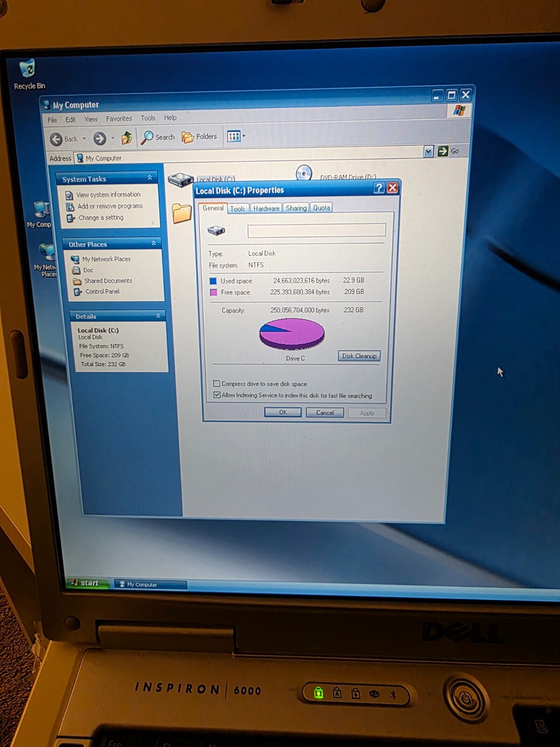Image resolution: width=560 pixels, height=747 pixels.
Task: Click the drive label text field
Action: click(316, 230)
